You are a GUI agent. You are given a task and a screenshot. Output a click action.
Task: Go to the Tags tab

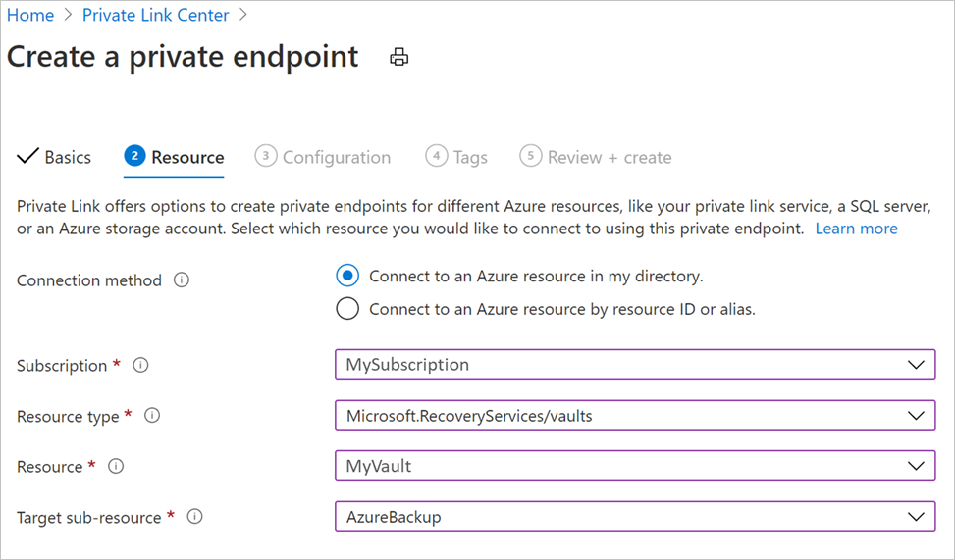click(470, 157)
